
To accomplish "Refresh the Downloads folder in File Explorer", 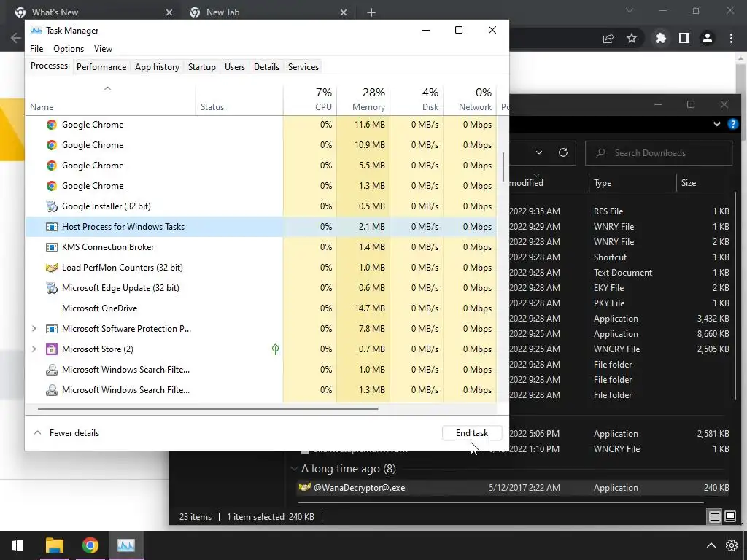I will click(x=563, y=153).
